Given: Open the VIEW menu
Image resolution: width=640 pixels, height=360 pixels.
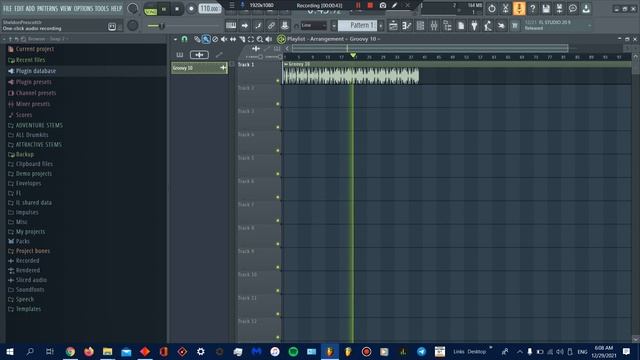Looking at the screenshot, I should pos(66,9).
